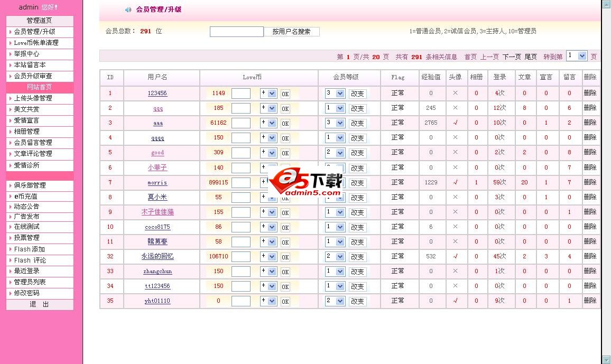Open user zhangchun link
This screenshot has height=364, width=611.
coord(158,272)
